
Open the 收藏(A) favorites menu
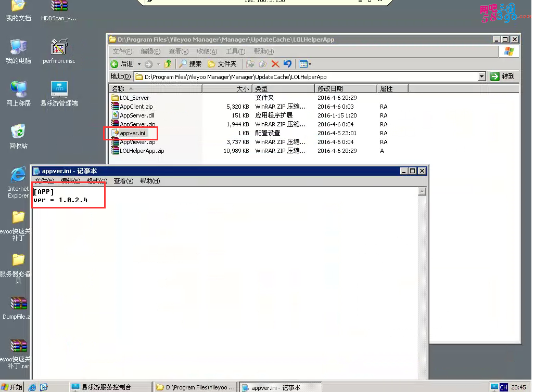tap(207, 51)
